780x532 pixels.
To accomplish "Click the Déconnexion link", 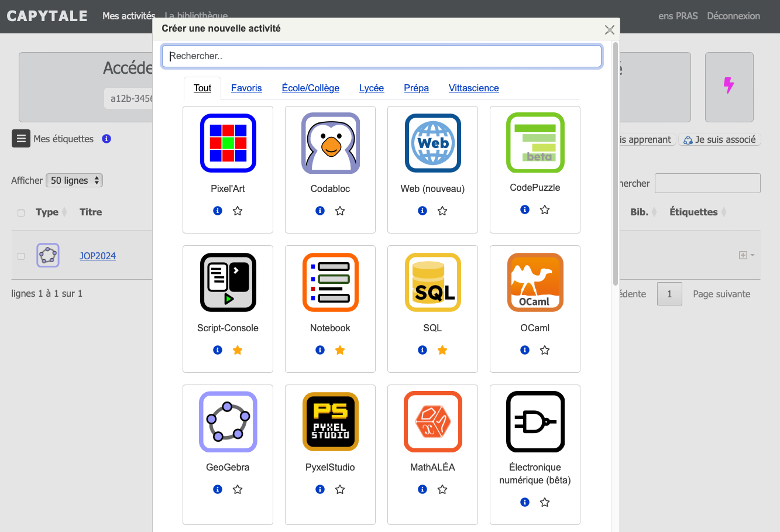I will click(x=733, y=16).
